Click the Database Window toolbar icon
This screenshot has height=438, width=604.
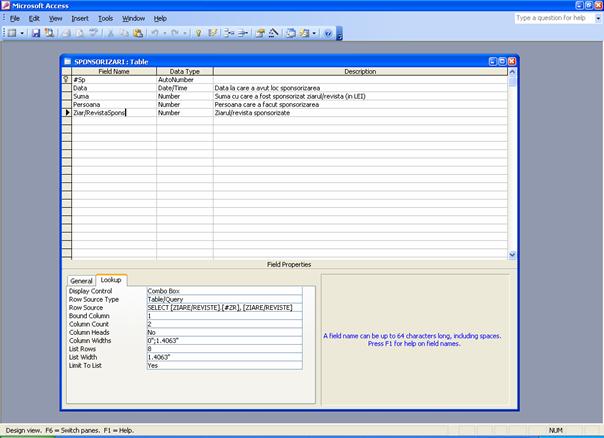click(292, 33)
